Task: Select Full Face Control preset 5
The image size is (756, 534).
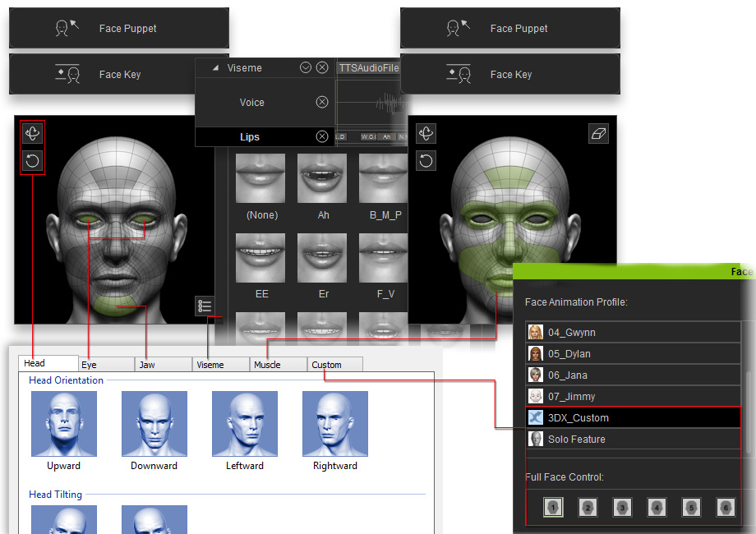Action: 691,507
